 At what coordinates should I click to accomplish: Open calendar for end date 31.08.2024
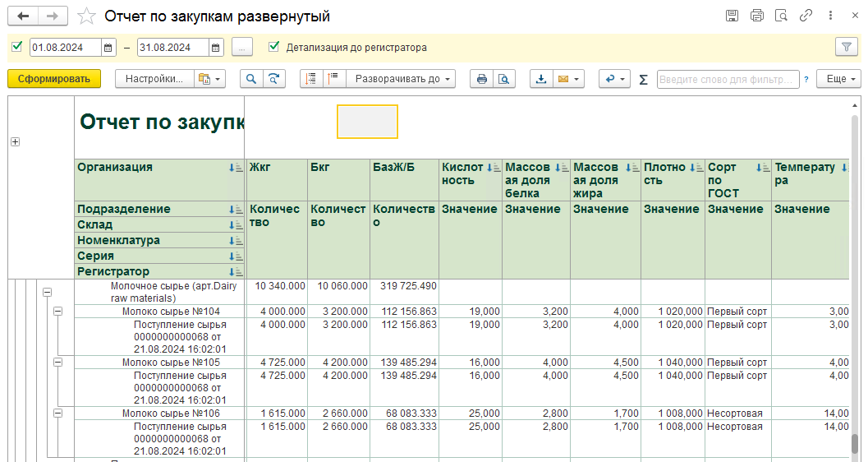coord(216,48)
